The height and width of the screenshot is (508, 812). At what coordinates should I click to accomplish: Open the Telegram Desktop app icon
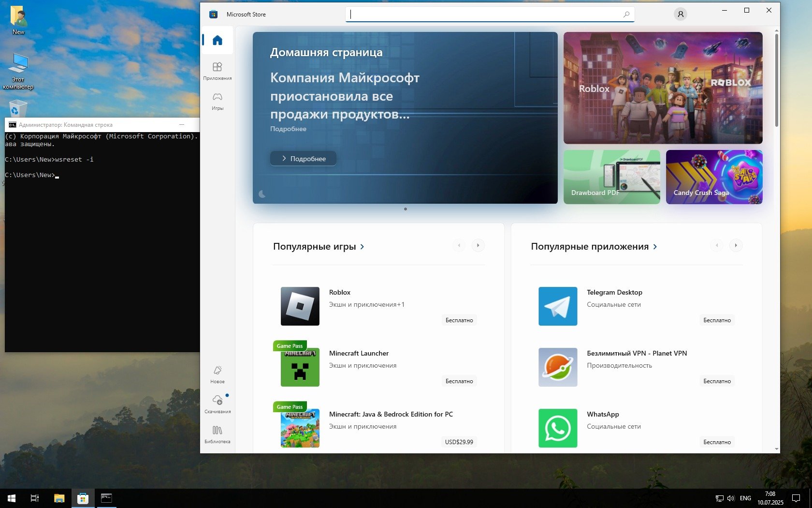point(558,306)
